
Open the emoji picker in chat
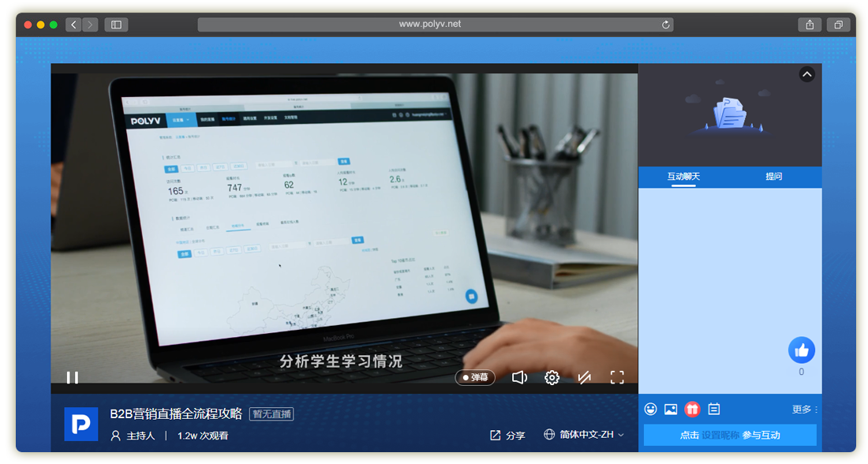pyautogui.click(x=650, y=409)
